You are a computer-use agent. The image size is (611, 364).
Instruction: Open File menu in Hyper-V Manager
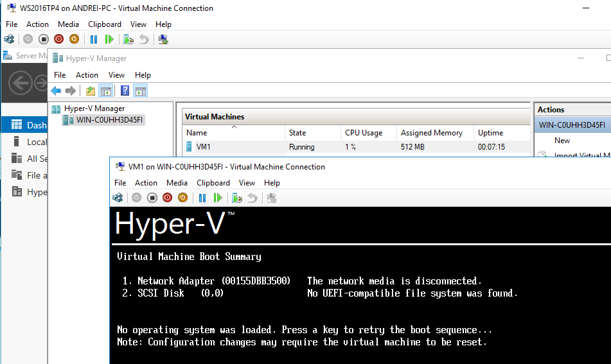60,74
